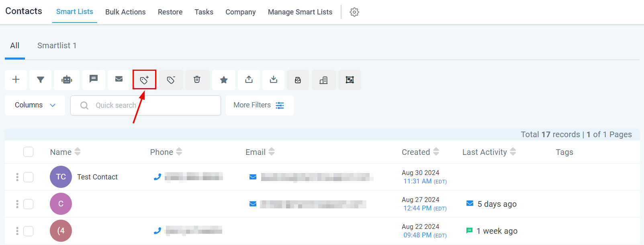Click the email verification envelope-check icon
The width and height of the screenshot is (644, 245).
(x=298, y=80)
